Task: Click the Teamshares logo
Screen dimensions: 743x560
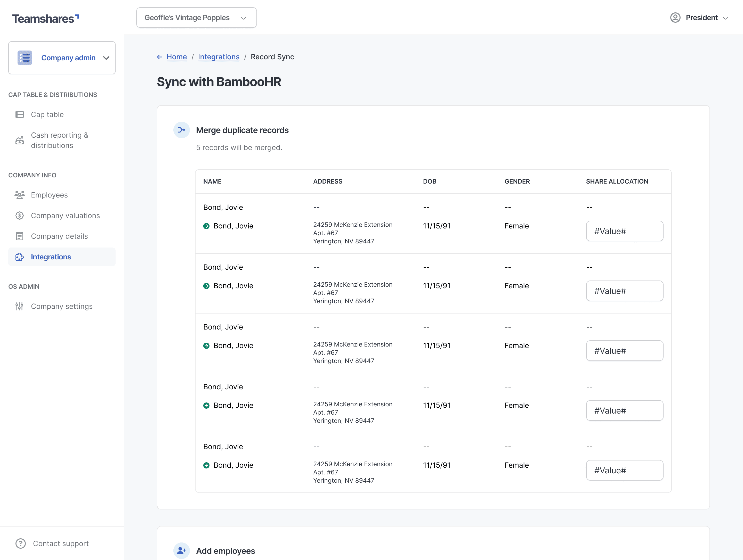Action: pyautogui.click(x=45, y=19)
